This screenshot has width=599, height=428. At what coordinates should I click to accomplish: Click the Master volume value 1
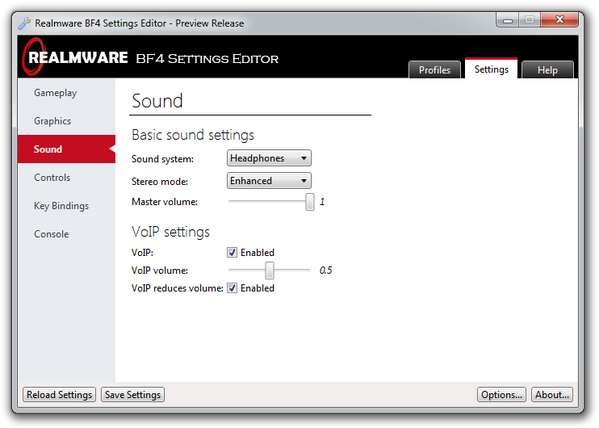(322, 202)
